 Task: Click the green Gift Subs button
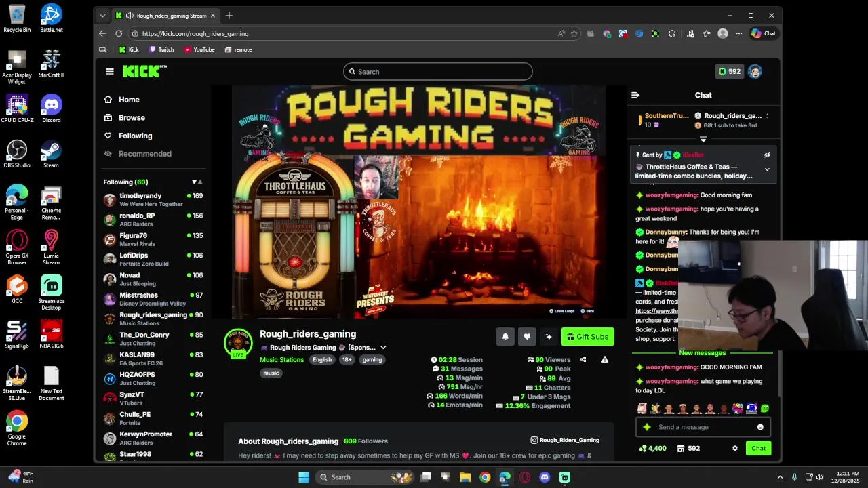tap(587, 337)
